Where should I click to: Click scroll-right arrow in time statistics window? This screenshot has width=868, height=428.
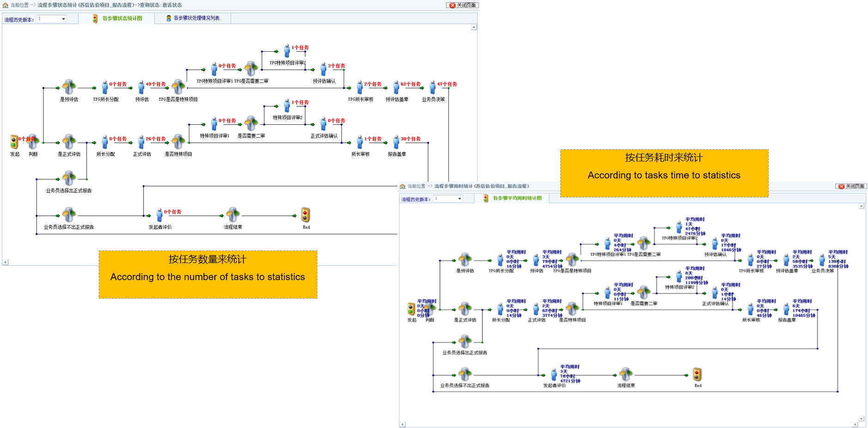pos(856,424)
